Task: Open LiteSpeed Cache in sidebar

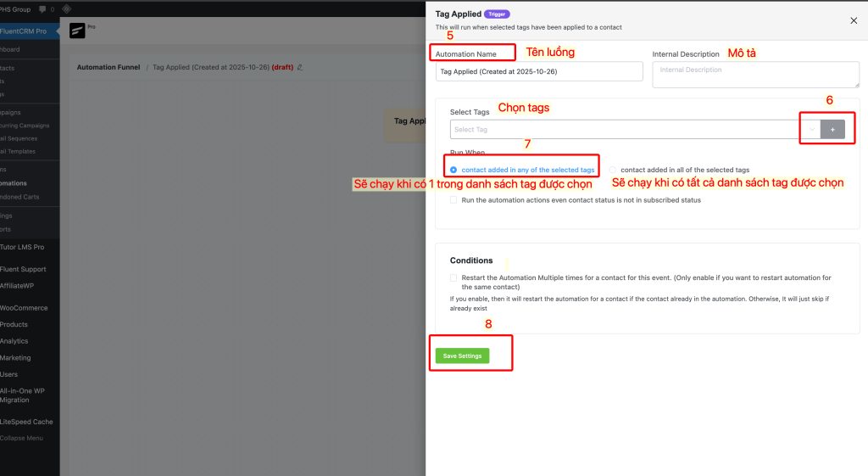Action: pos(26,422)
